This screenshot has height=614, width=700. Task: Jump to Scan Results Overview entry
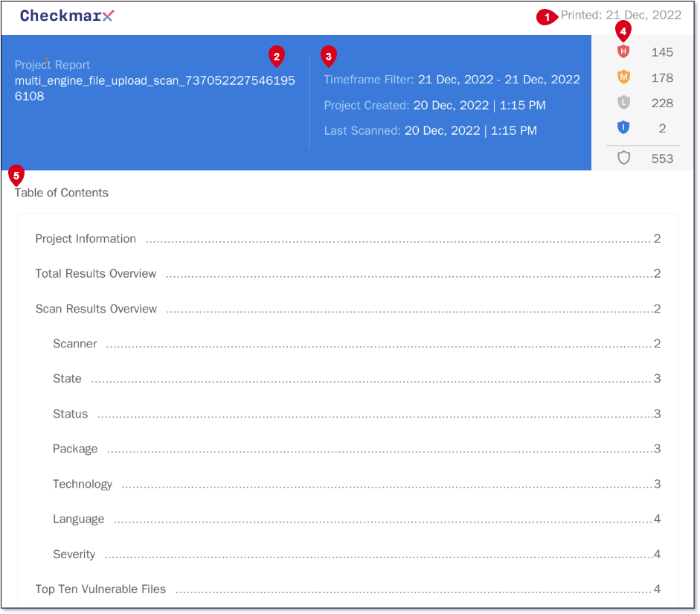point(347,309)
